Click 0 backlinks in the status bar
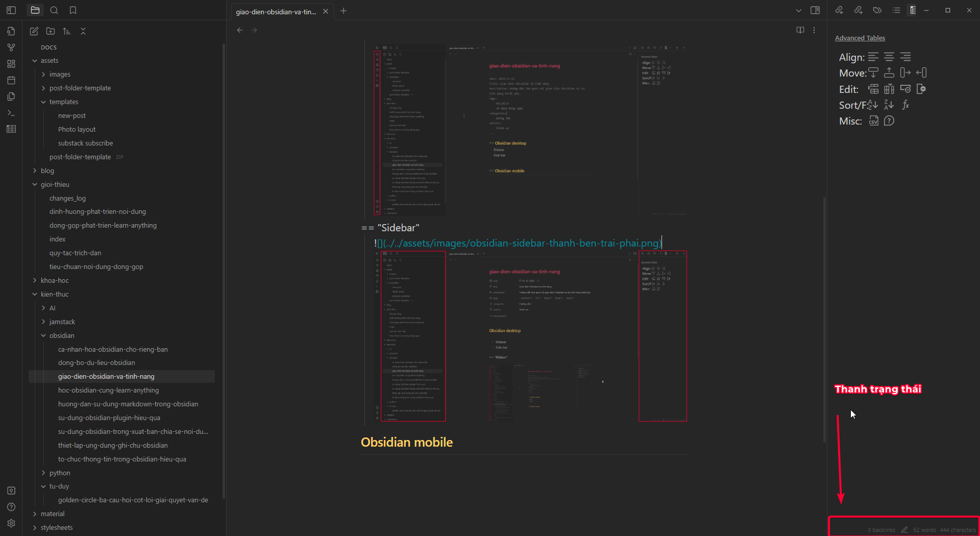 click(x=881, y=530)
